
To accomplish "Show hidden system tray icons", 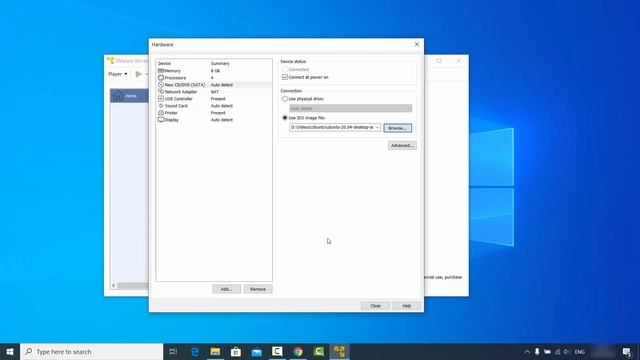I will click(527, 351).
